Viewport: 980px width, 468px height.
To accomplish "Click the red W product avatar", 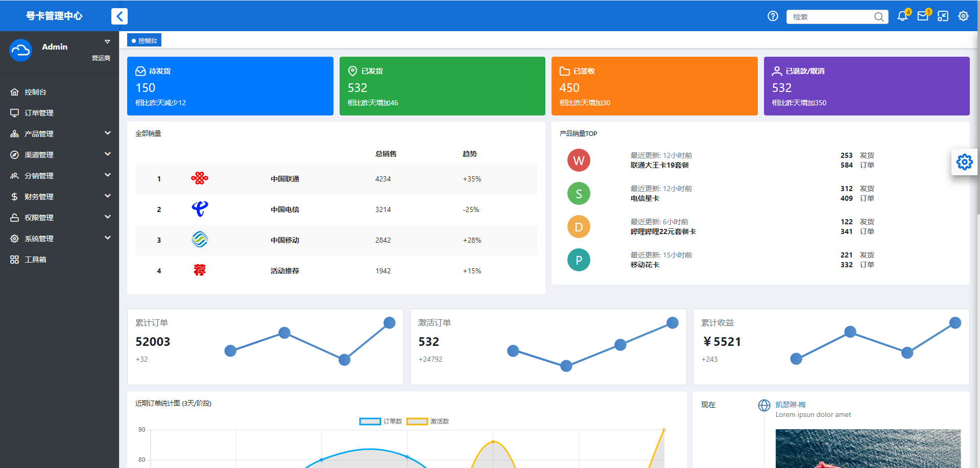I will [x=579, y=160].
